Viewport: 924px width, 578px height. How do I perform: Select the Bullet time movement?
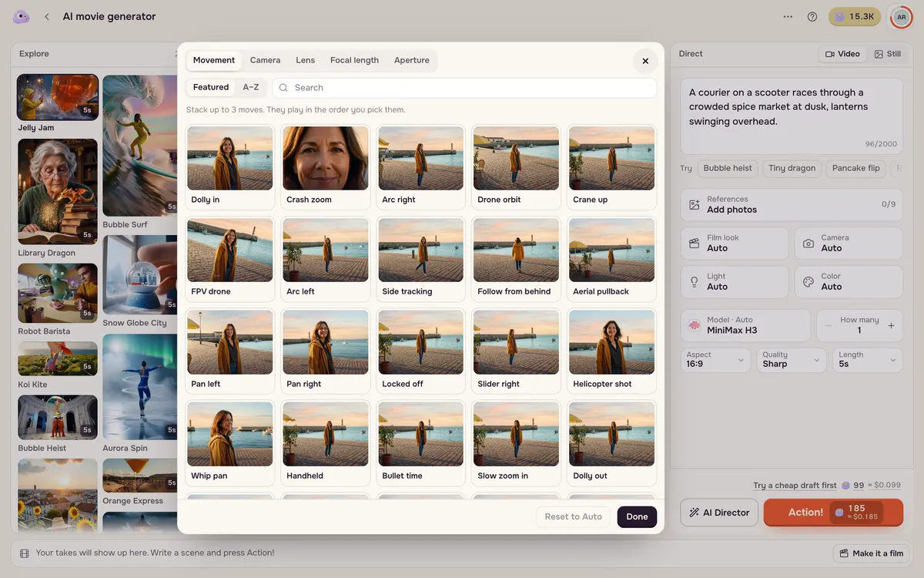click(x=421, y=443)
